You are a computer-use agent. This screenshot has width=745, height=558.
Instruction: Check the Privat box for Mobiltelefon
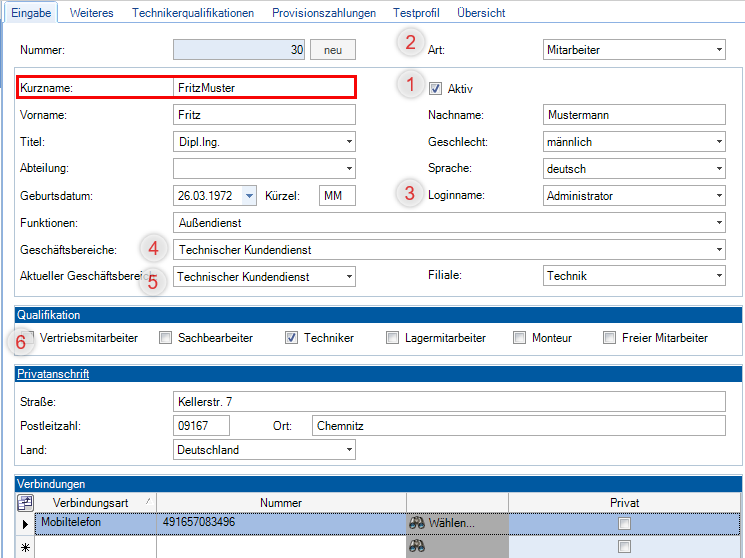click(624, 523)
